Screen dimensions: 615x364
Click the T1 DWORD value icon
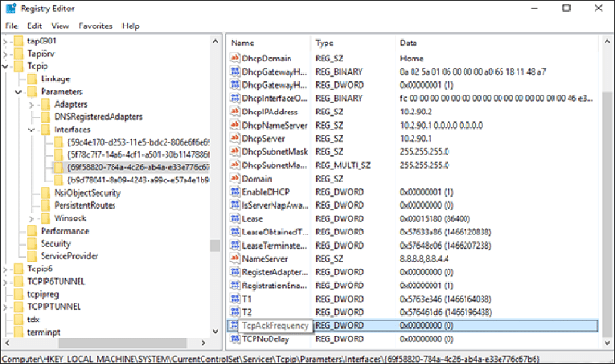pyautogui.click(x=235, y=298)
